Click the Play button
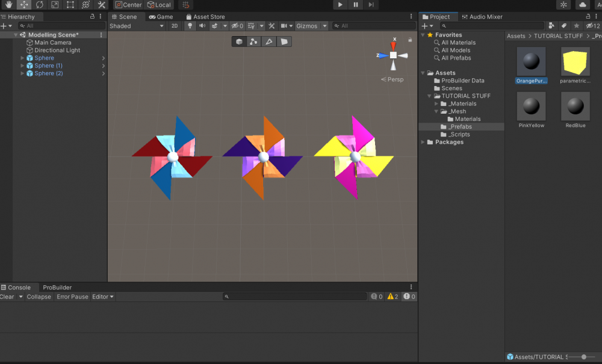602x364 pixels. click(340, 5)
